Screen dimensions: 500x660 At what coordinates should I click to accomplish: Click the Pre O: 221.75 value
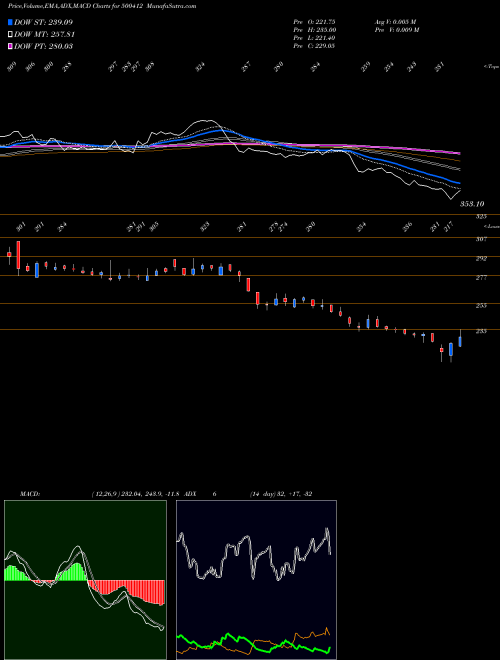pos(314,22)
